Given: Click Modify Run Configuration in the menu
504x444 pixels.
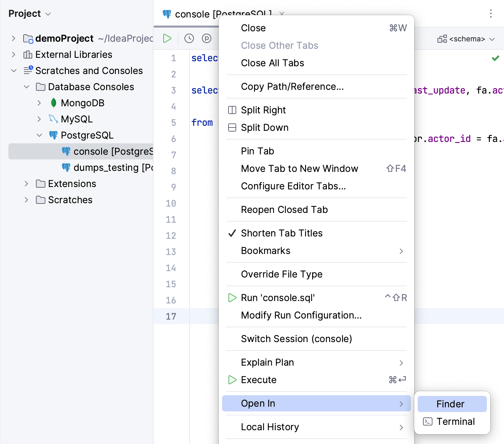Looking at the screenshot, I should tap(301, 315).
